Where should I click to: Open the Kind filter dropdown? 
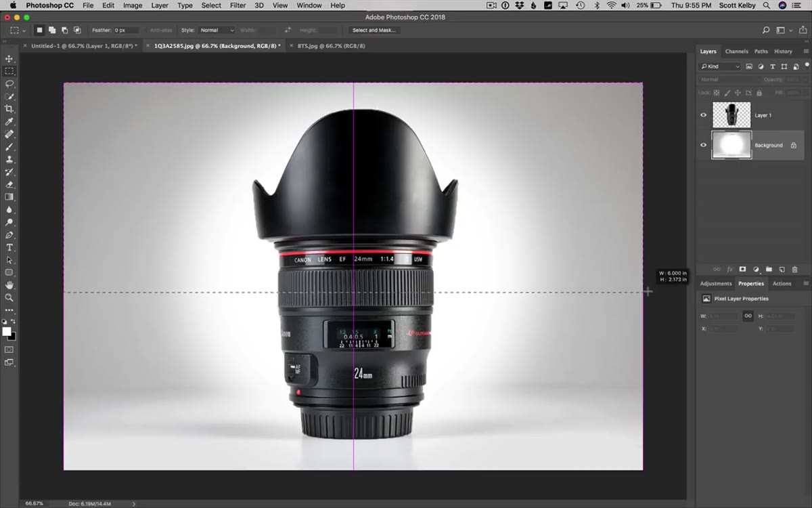(x=720, y=66)
